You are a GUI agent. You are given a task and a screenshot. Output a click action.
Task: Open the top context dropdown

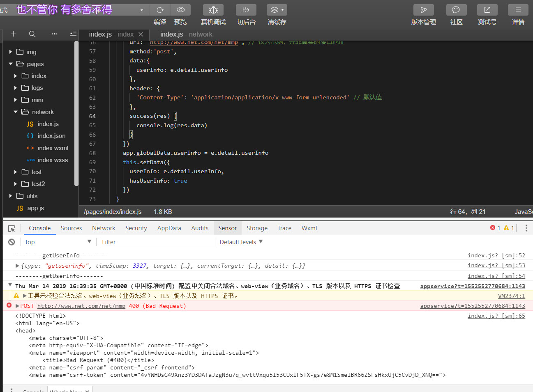[58, 242]
